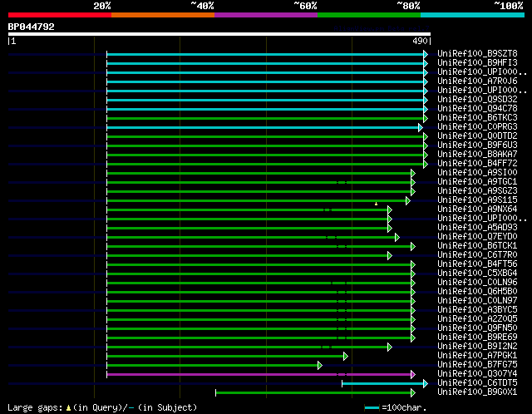Open the UniRef100_B9HFI3 hit label
The width and height of the screenshot is (532, 414).
pyautogui.click(x=477, y=63)
